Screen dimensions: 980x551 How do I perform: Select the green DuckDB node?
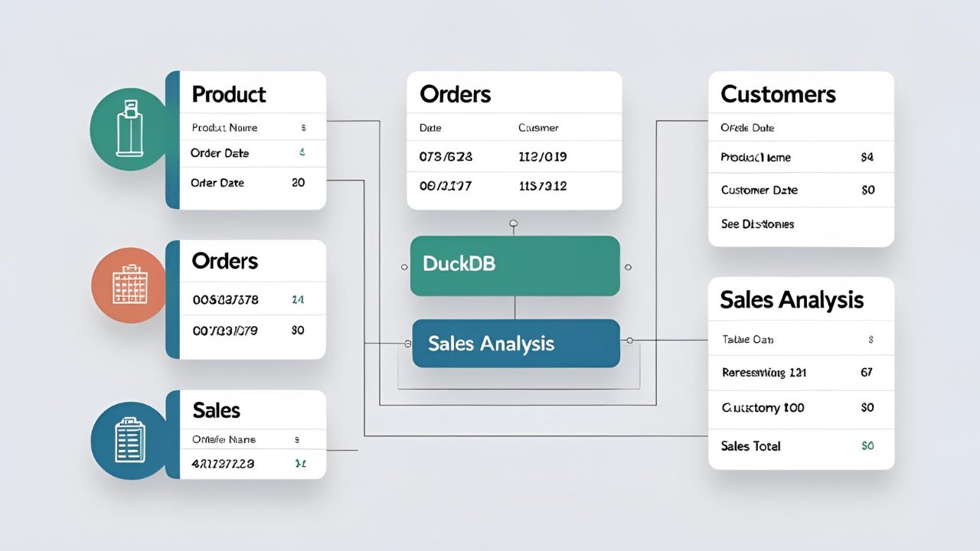(515, 266)
